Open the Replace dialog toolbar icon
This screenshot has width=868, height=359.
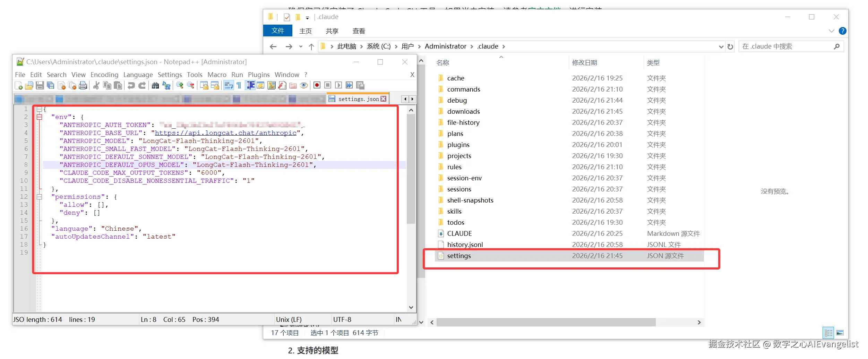(166, 85)
